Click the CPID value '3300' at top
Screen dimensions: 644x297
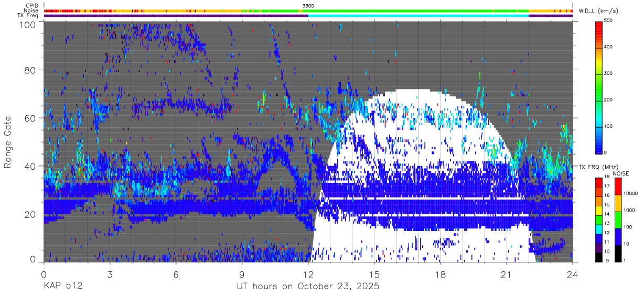(308, 5)
